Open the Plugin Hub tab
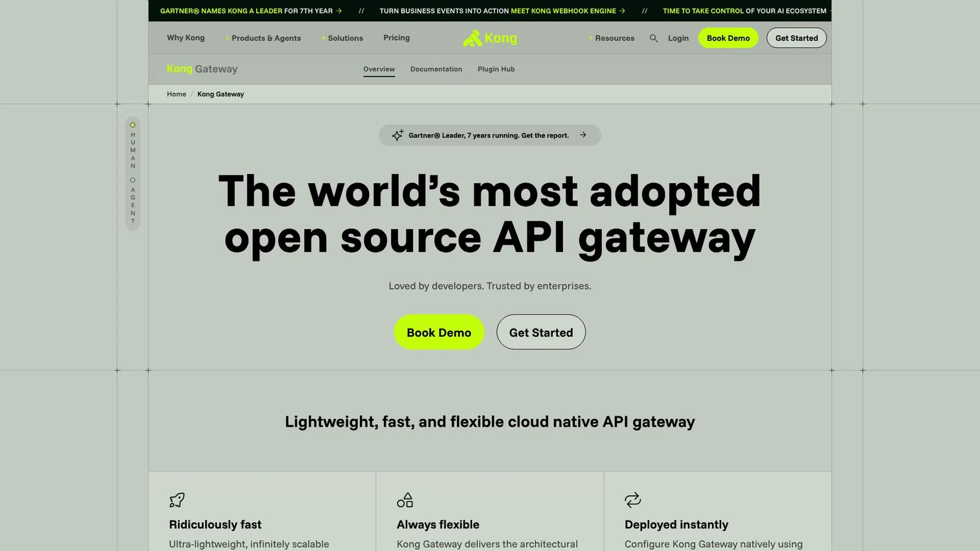The image size is (980, 551). coord(496,69)
